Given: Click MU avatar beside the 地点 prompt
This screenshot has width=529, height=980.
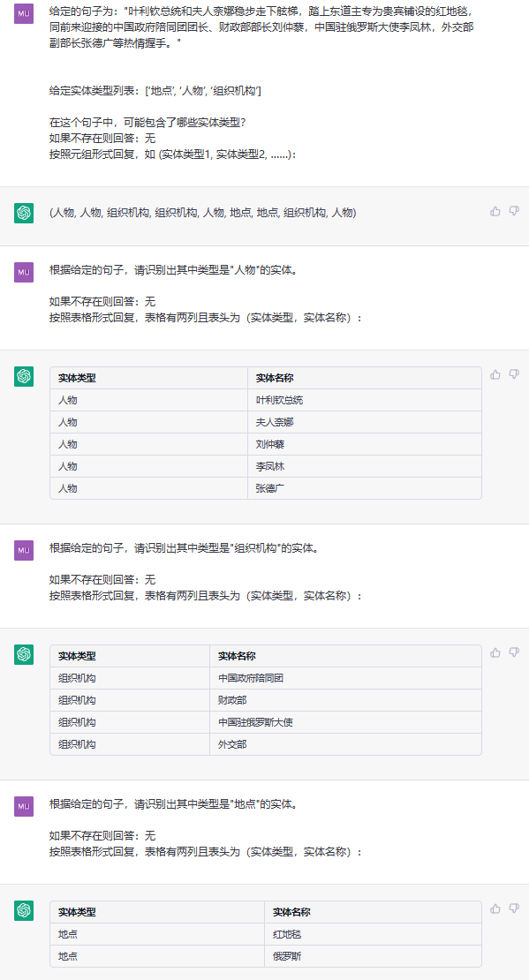Looking at the screenshot, I should point(24,806).
